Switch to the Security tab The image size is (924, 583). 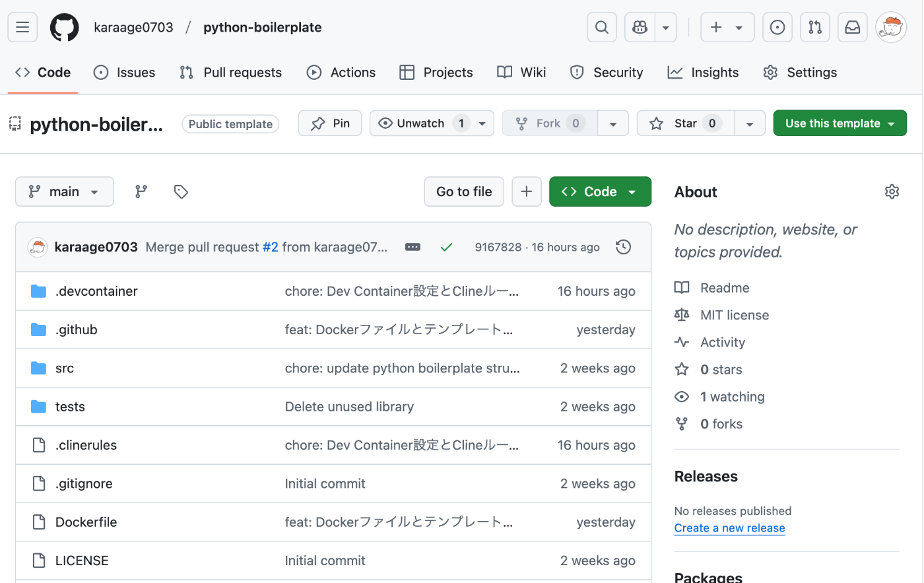606,73
